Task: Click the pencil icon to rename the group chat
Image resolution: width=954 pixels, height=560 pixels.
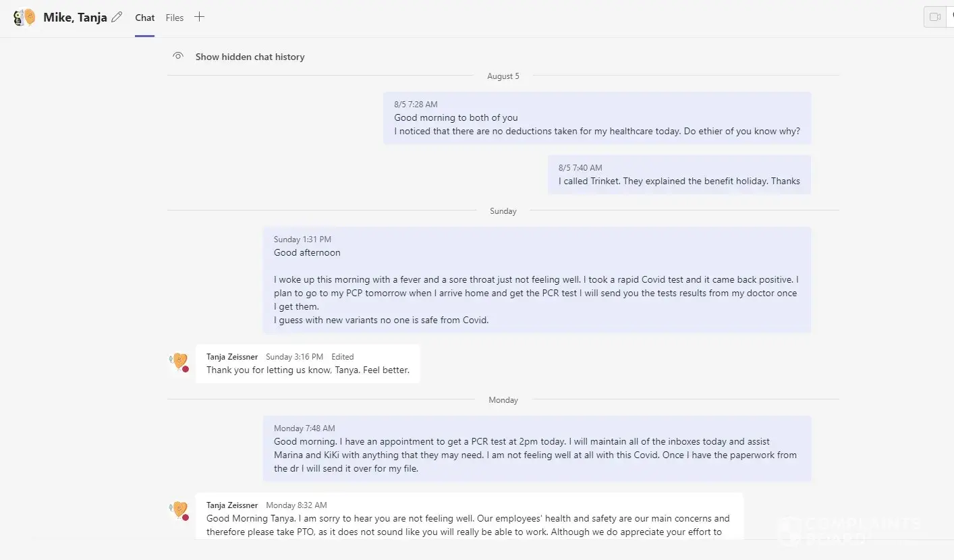Action: 117,18
